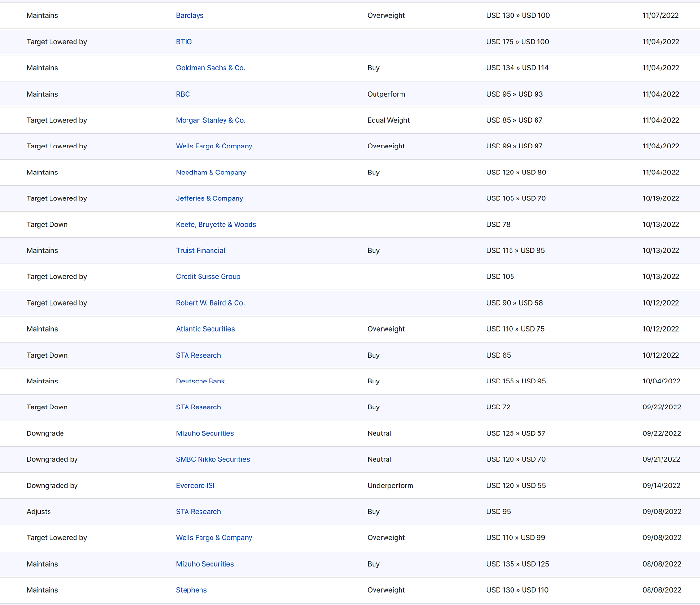Open the RBC analyst link
This screenshot has height=605, width=700.
click(x=183, y=94)
